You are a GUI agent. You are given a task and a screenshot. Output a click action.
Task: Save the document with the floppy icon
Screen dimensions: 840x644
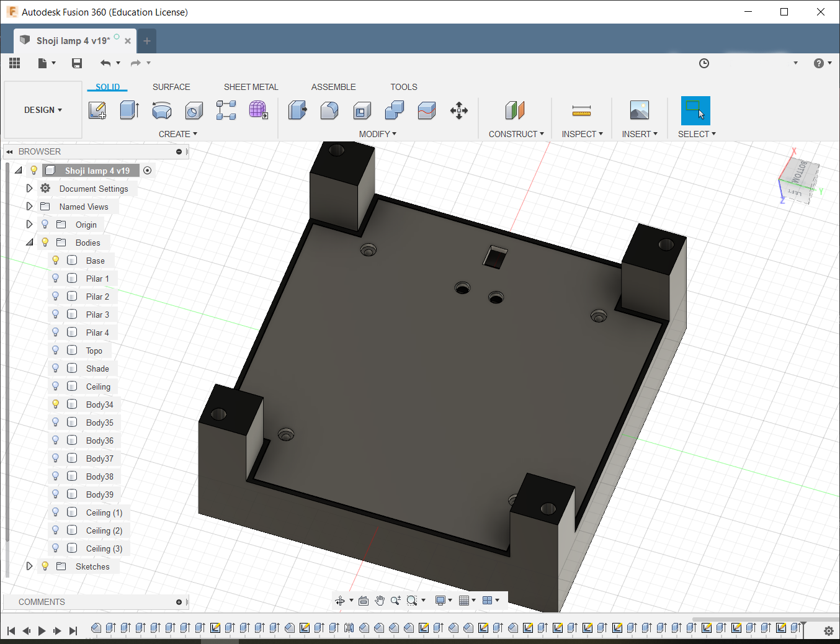[77, 63]
